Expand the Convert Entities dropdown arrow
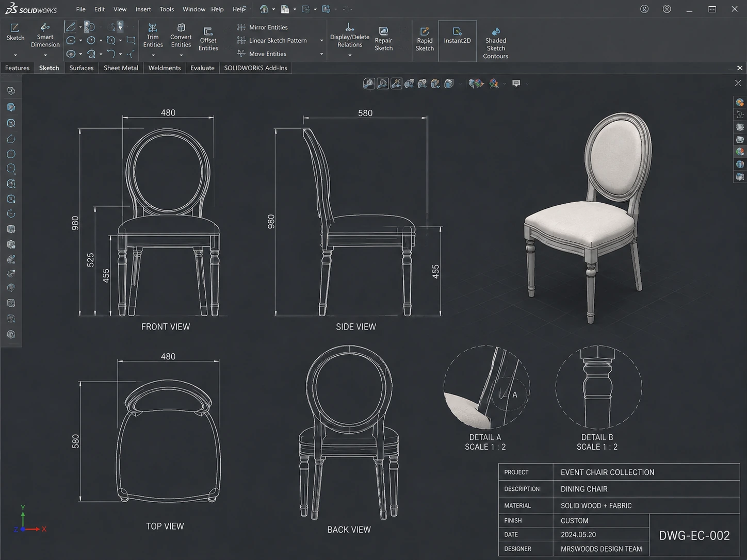 (181, 55)
